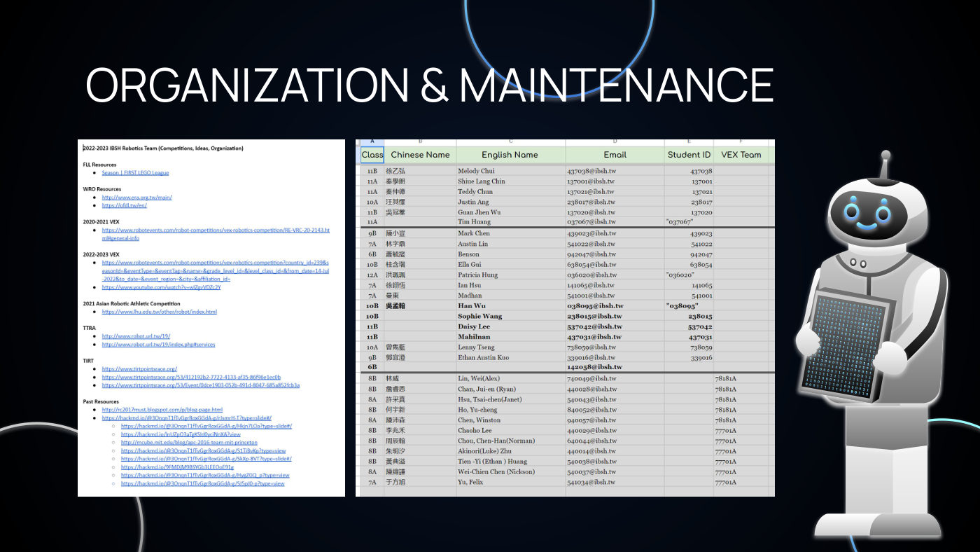Open the www.tirtpointsrace.org/ homepage link
Viewport: 980px width, 552px height.
click(139, 368)
